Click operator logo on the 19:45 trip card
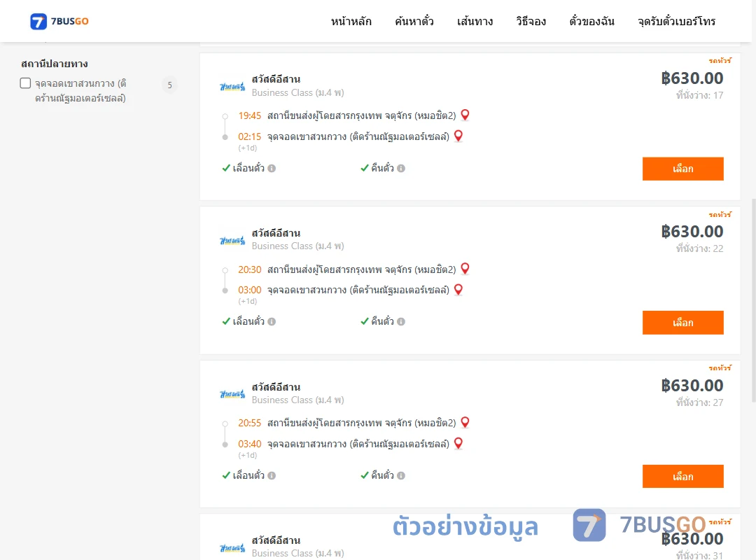Viewport: 756px width, 560px height. (x=232, y=87)
